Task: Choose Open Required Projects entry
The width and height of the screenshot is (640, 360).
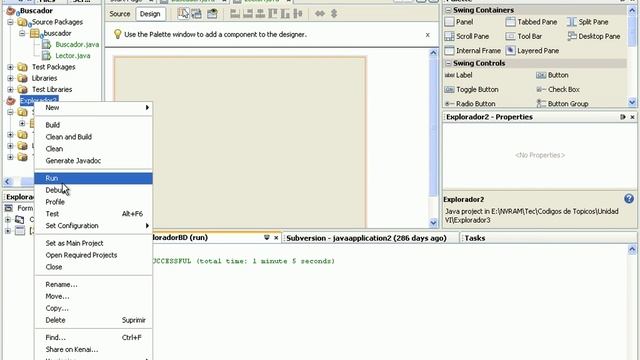Action: tap(93, 255)
